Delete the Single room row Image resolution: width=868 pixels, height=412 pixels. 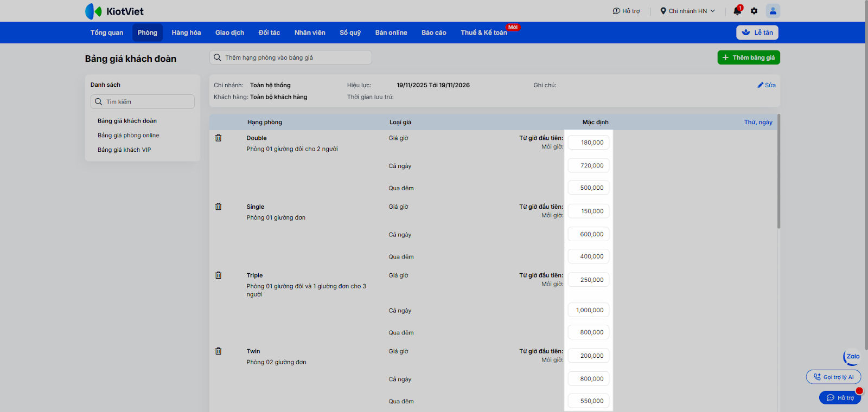pos(218,207)
